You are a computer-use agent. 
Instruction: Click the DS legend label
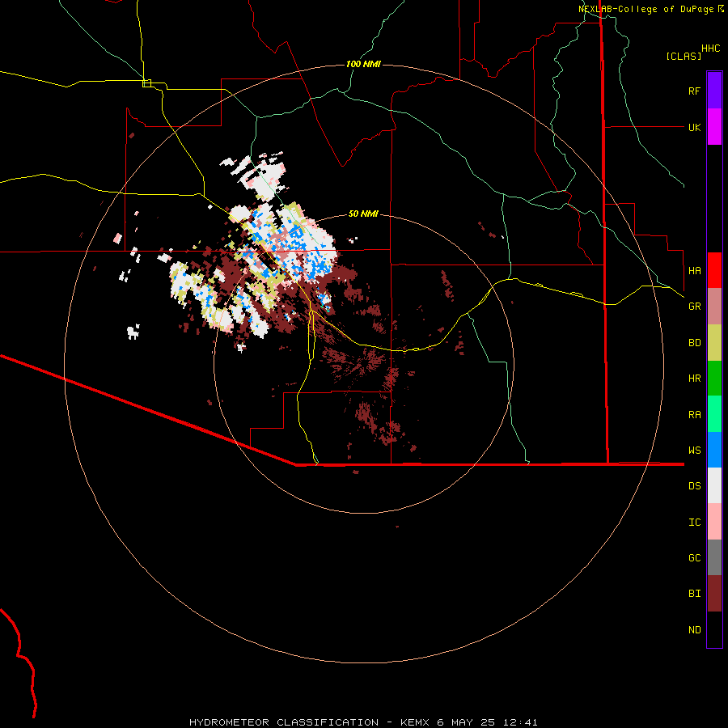(x=694, y=486)
